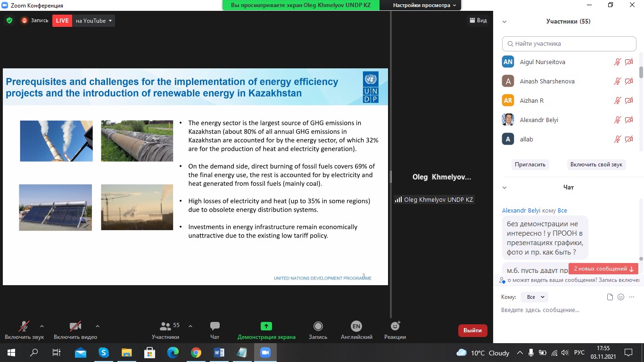
Task: Open participants options arrow in toolbar
Action: click(x=190, y=326)
